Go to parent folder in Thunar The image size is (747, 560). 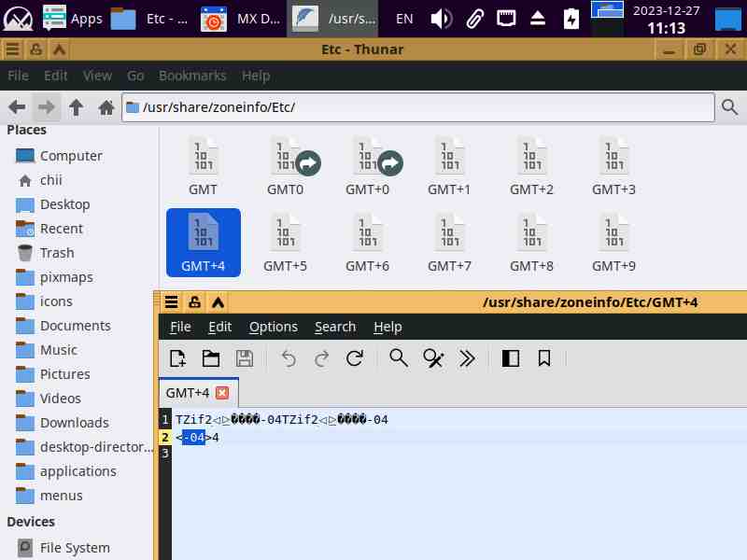pyautogui.click(x=76, y=107)
